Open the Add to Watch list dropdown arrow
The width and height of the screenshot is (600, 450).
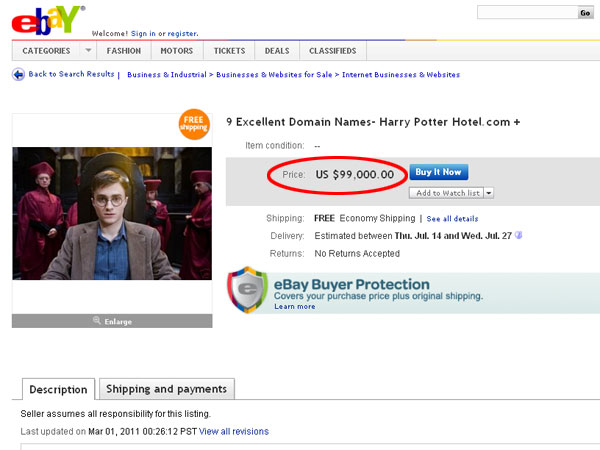pos(489,193)
